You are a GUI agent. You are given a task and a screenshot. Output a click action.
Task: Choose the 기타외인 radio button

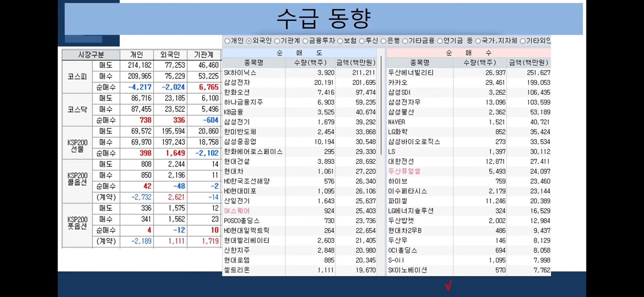click(523, 41)
